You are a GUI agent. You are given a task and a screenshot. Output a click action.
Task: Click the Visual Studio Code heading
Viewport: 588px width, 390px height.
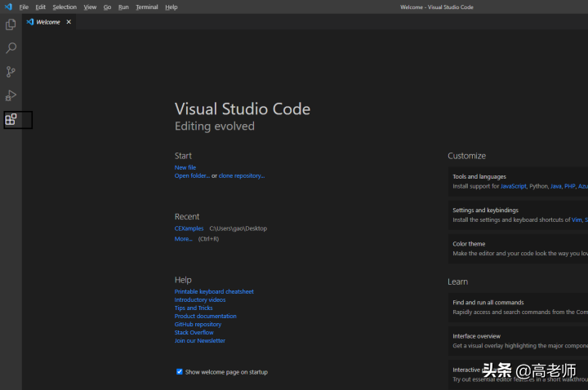coord(243,109)
